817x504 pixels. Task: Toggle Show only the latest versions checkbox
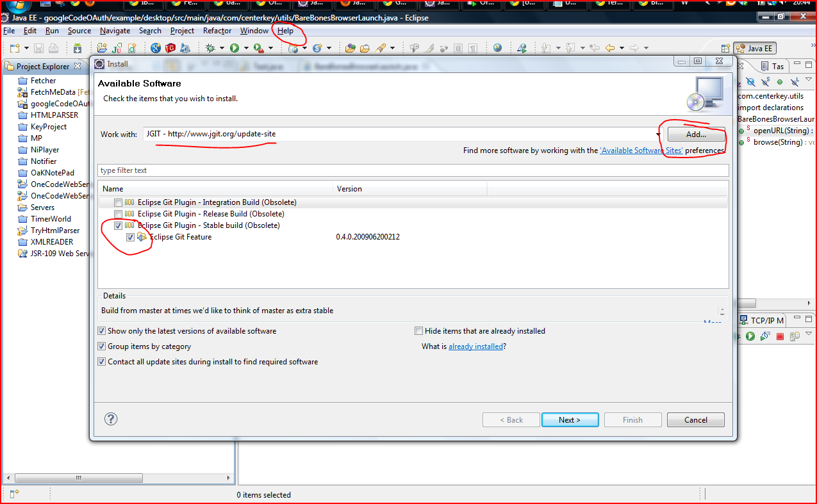click(x=101, y=331)
